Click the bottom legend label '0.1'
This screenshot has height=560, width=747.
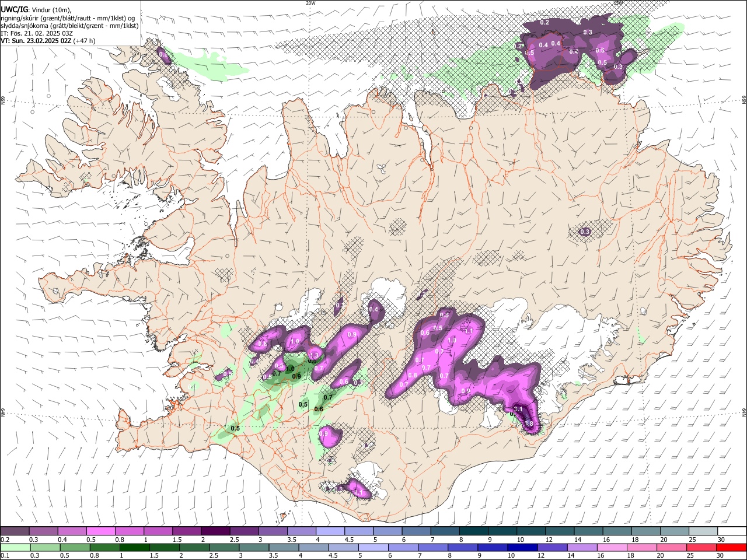5,555
